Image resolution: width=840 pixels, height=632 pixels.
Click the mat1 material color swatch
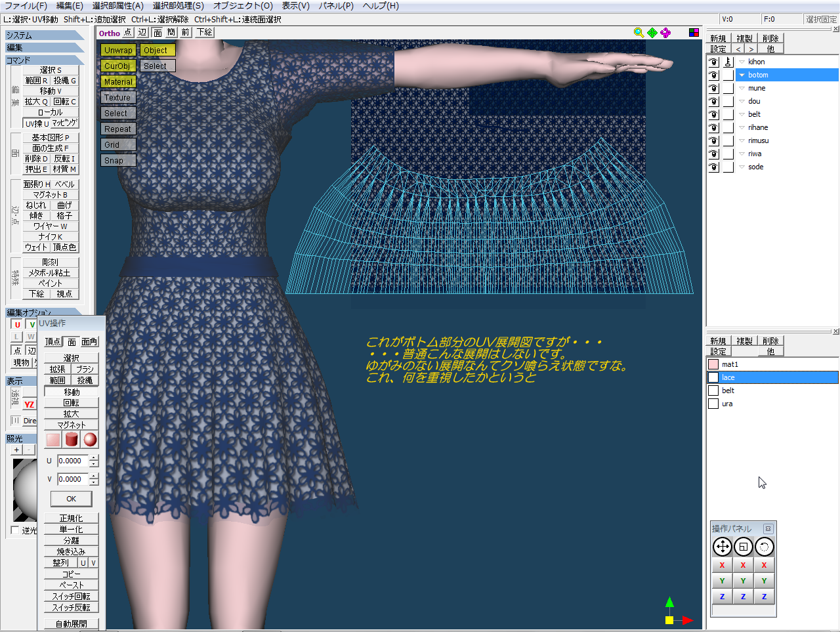[713, 364]
